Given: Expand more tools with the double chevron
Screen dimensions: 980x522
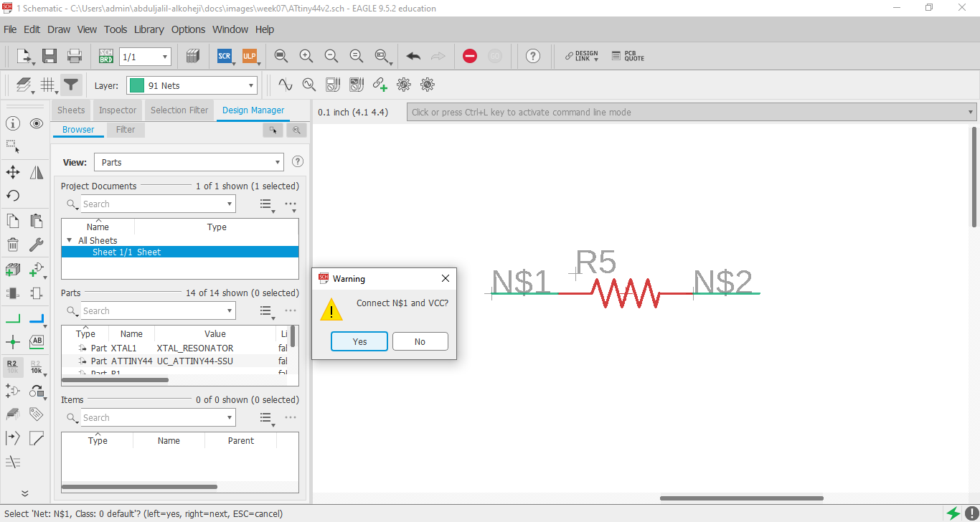Looking at the screenshot, I should click(24, 493).
